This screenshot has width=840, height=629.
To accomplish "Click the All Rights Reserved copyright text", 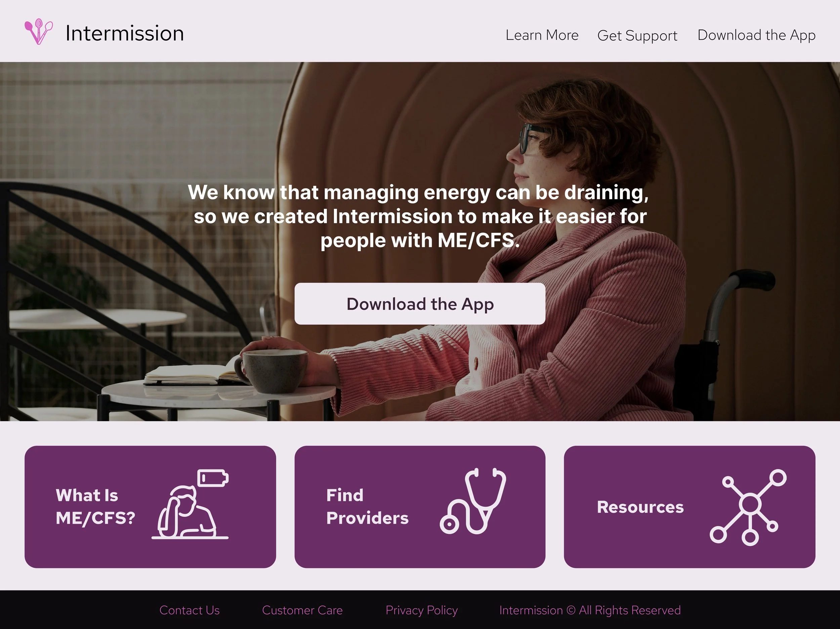I will [590, 610].
